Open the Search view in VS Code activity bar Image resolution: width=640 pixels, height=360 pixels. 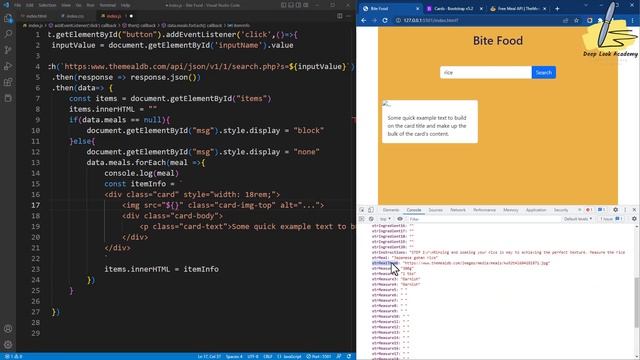8,34
